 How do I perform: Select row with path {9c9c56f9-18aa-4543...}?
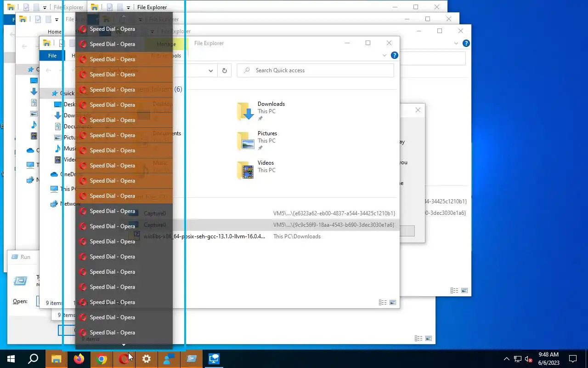point(265,225)
